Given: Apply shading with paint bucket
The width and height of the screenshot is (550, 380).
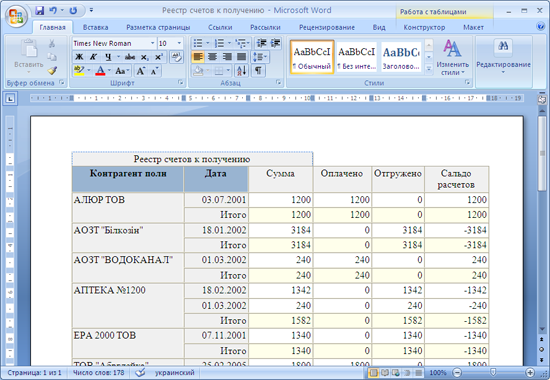Looking at the screenshot, I should [198, 71].
